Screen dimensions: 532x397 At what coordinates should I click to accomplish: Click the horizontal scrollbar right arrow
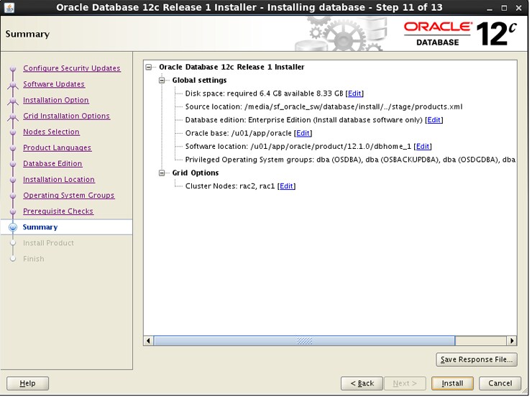tap(512, 341)
